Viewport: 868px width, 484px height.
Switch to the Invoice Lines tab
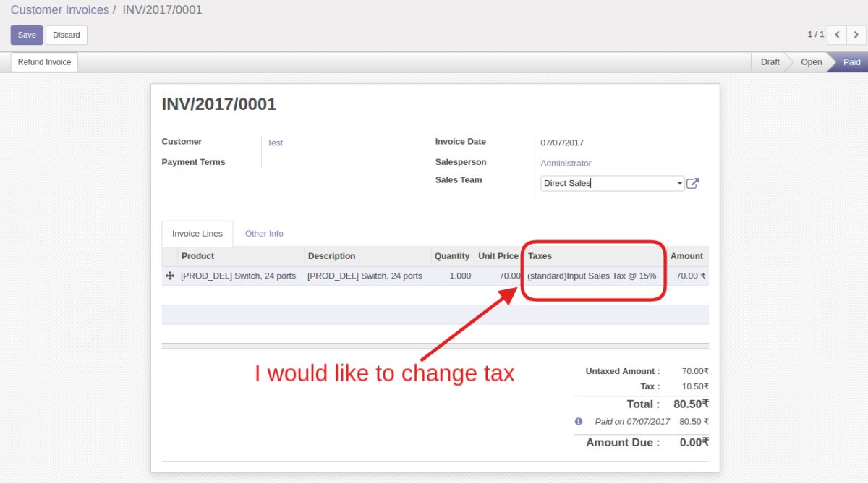click(x=197, y=234)
